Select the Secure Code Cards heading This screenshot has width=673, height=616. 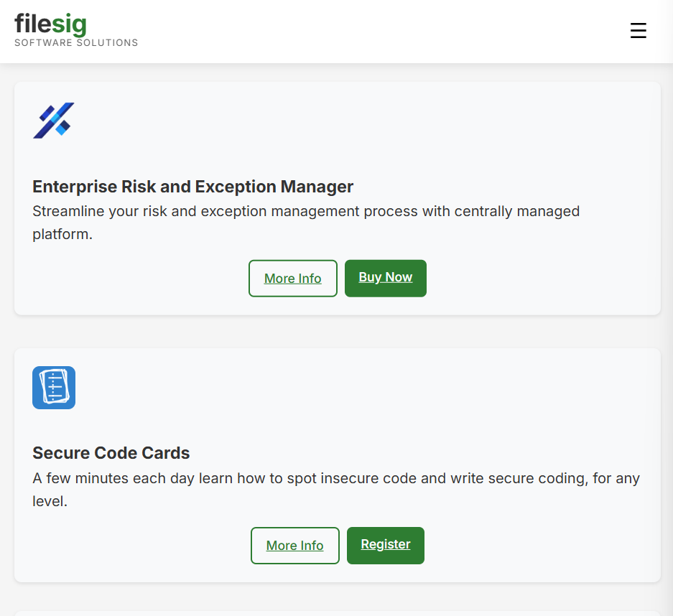point(111,453)
